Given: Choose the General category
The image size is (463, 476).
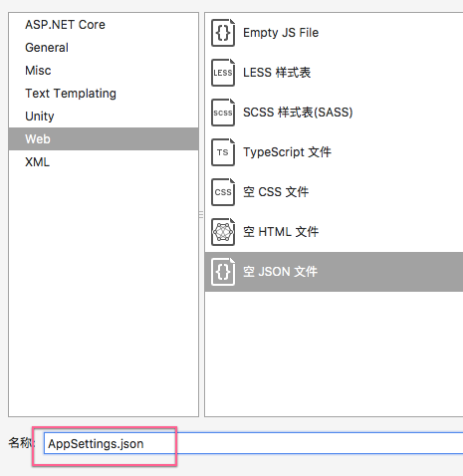Looking at the screenshot, I should 104,48.
